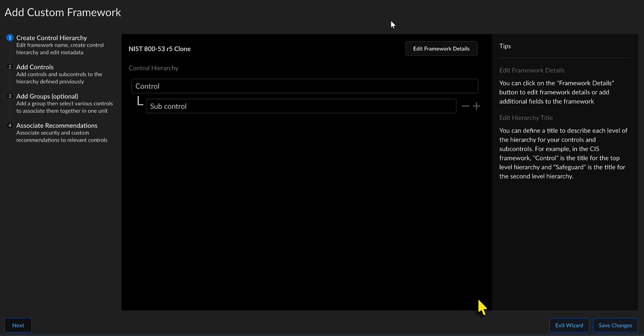Click the blue step 1 number badge
This screenshot has height=336, width=644.
10,38
